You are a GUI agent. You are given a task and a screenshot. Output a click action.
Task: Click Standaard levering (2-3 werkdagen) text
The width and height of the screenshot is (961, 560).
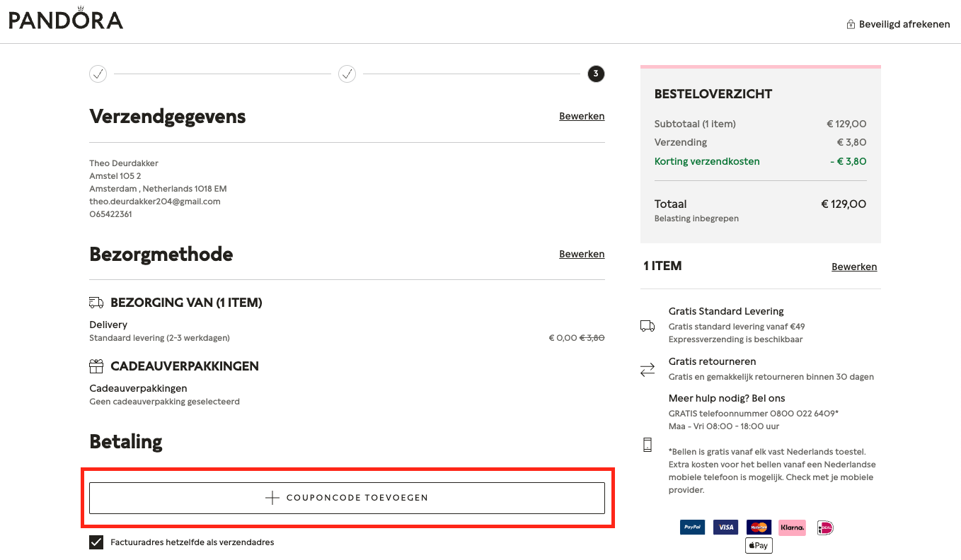coord(159,338)
